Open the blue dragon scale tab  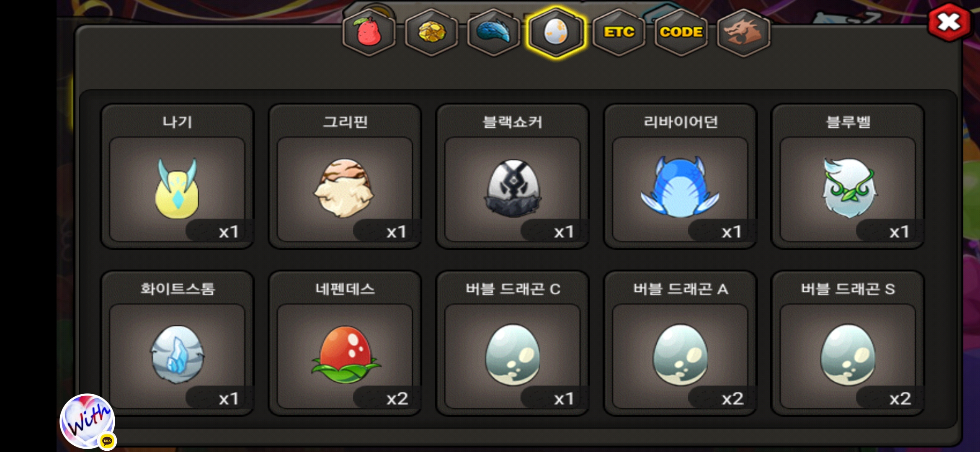click(x=494, y=32)
